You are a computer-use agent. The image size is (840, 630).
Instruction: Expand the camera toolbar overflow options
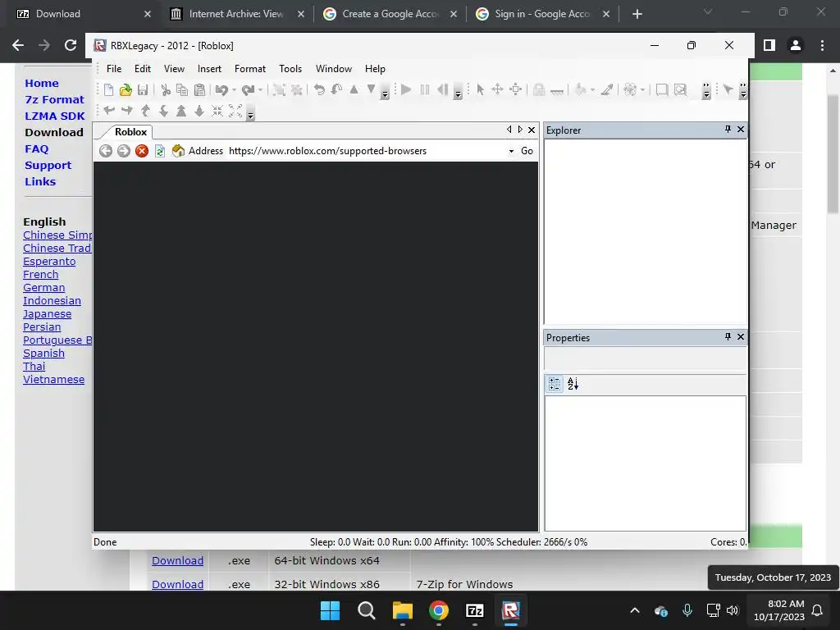[250, 112]
